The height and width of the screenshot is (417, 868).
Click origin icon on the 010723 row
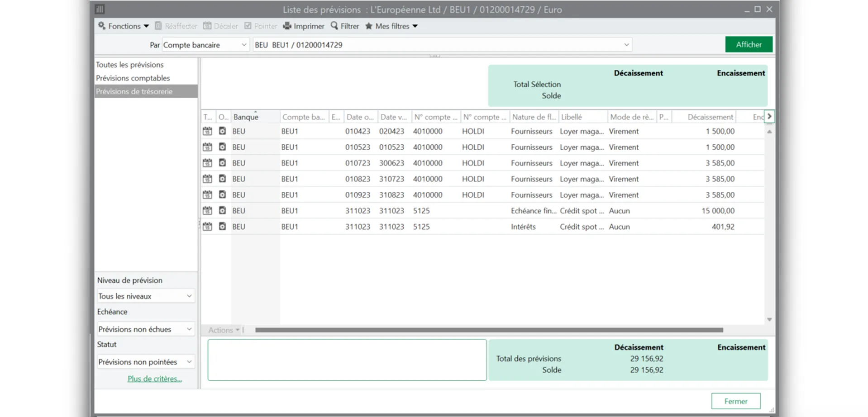click(x=222, y=162)
